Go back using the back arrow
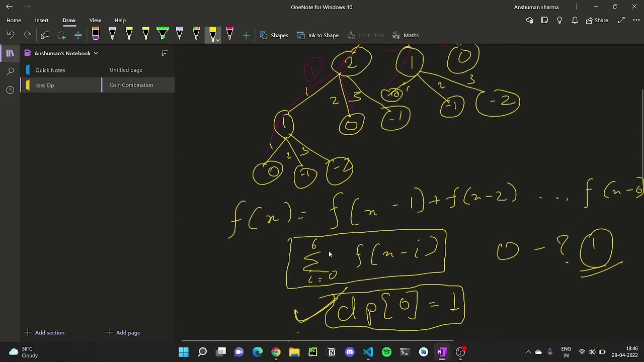The height and width of the screenshot is (362, 644). [x=9, y=7]
